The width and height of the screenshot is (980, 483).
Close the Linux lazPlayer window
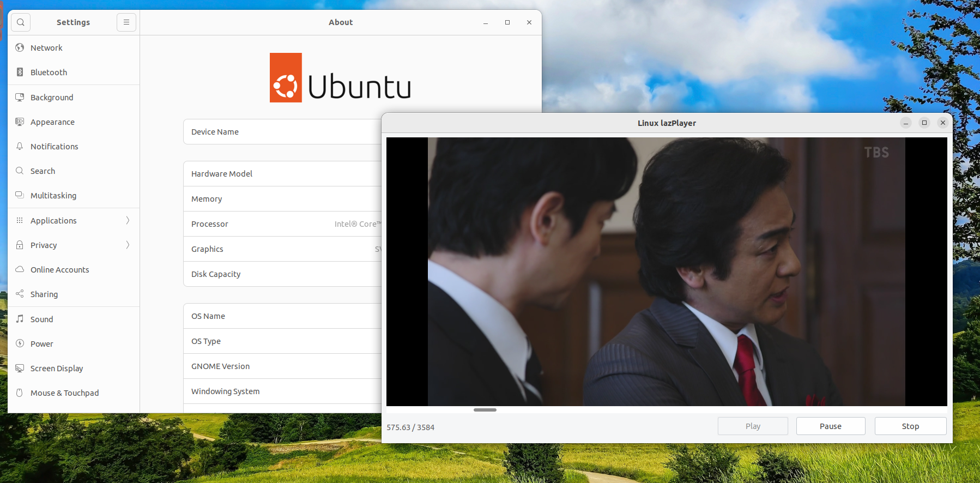943,123
